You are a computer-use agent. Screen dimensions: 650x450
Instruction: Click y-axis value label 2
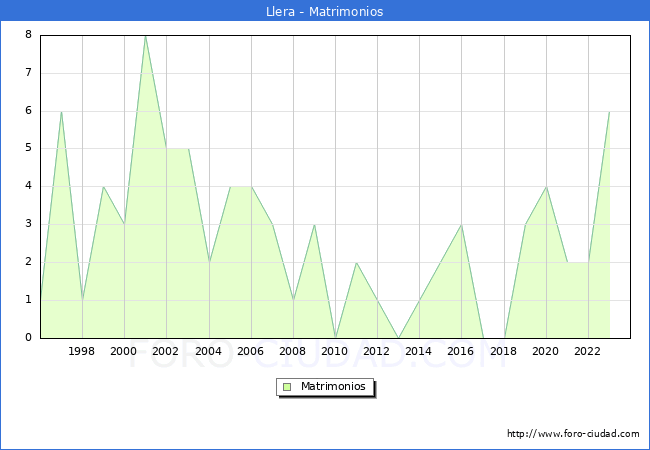click(28, 261)
